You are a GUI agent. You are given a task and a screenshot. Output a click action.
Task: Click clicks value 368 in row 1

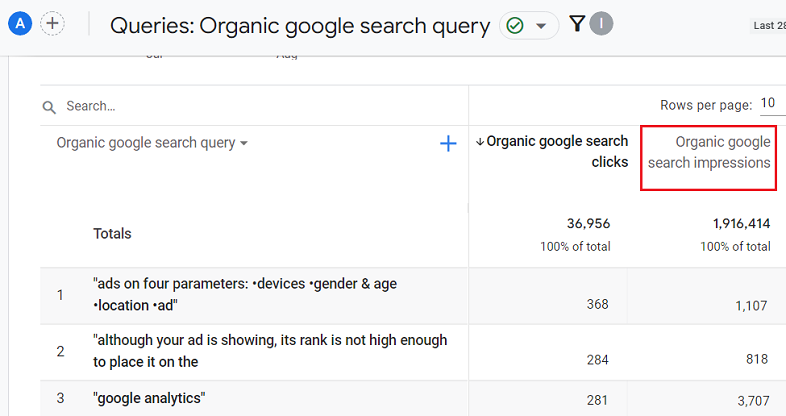pyautogui.click(x=598, y=304)
